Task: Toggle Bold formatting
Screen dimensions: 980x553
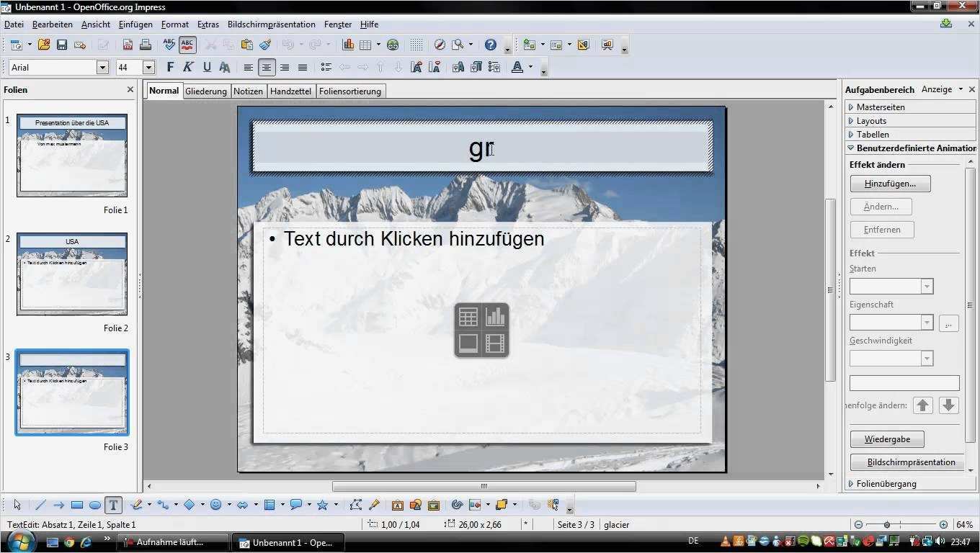Action: tap(170, 67)
